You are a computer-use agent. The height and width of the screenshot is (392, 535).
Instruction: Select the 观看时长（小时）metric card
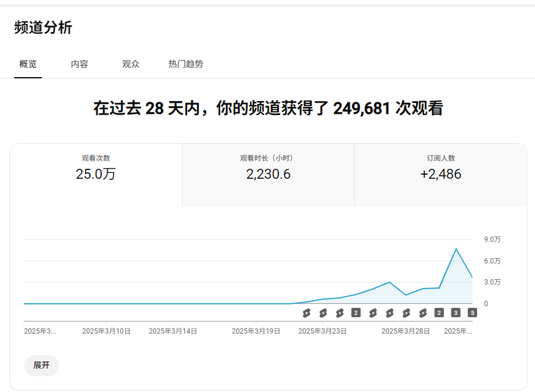(x=268, y=175)
